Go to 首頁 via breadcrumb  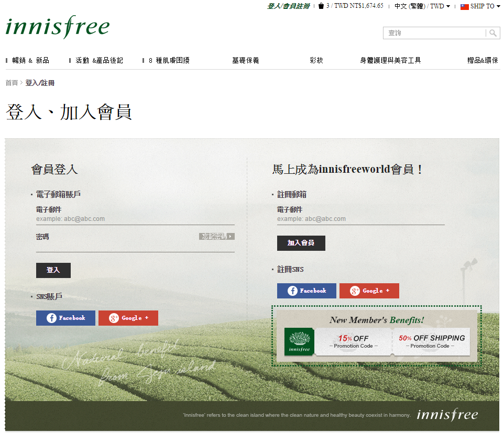(x=12, y=83)
